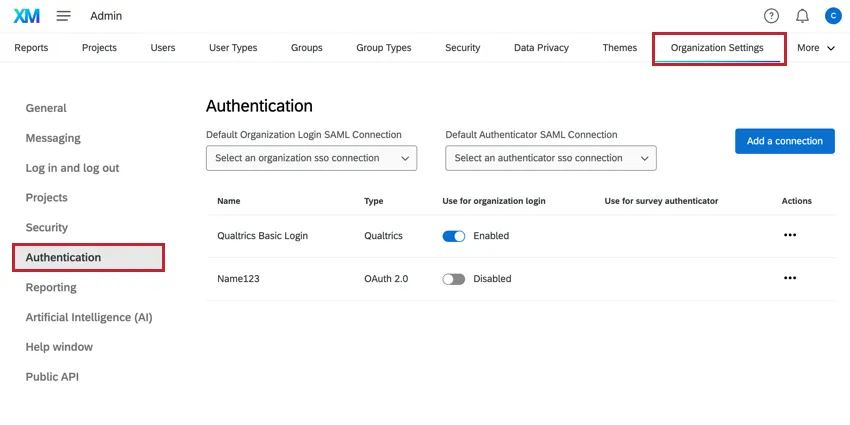This screenshot has height=425, width=850.
Task: Open actions menu for Qualtrics Basic Login
Action: [x=789, y=236]
